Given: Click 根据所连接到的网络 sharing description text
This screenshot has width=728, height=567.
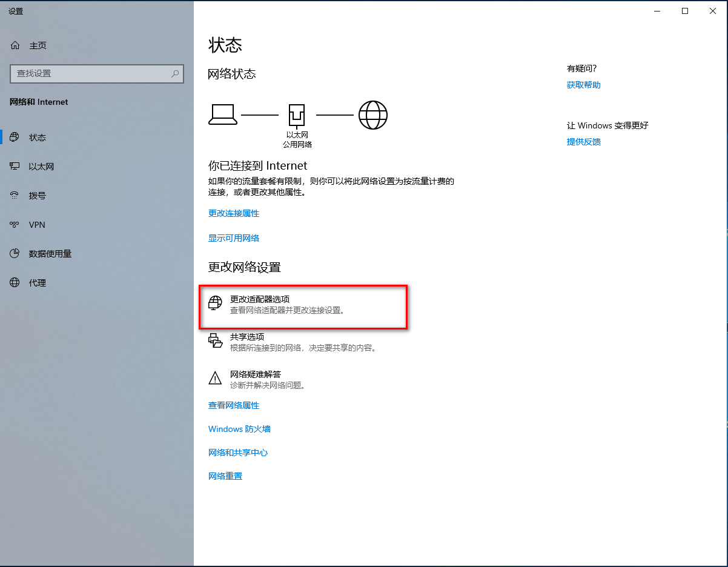Looking at the screenshot, I should (303, 348).
